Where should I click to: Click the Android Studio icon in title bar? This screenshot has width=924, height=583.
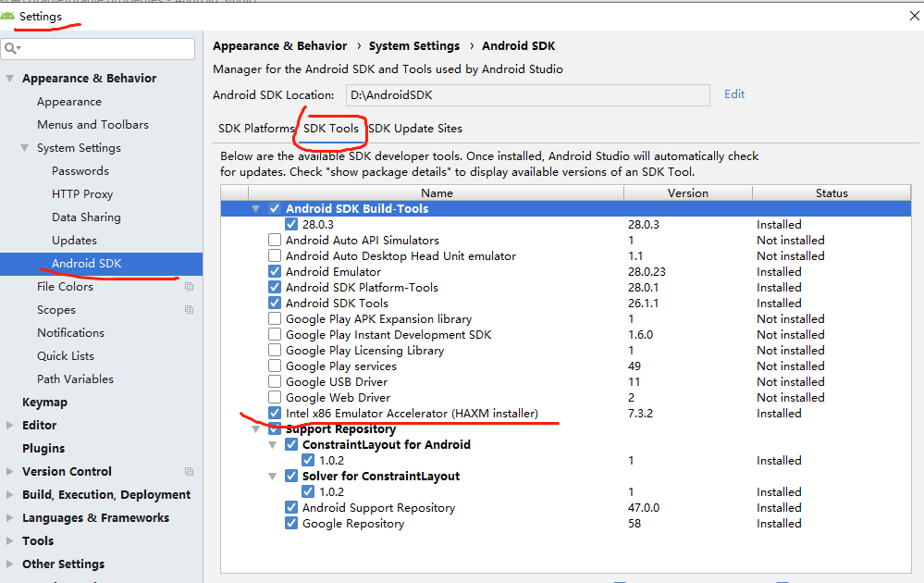[x=7, y=16]
